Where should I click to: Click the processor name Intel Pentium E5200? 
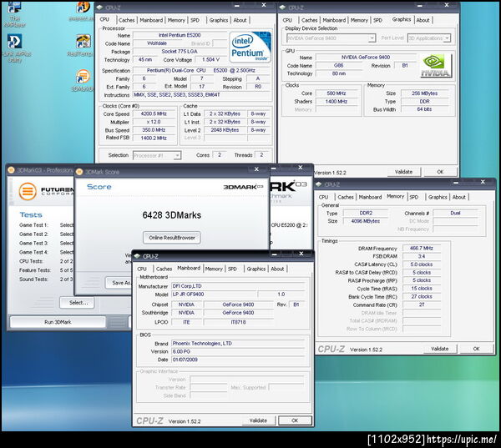click(x=180, y=35)
